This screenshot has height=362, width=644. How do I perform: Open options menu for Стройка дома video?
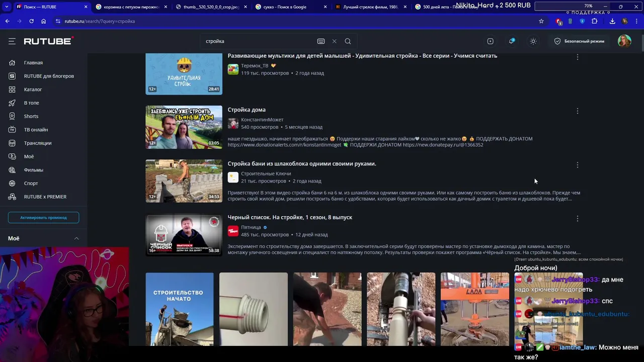pyautogui.click(x=578, y=111)
